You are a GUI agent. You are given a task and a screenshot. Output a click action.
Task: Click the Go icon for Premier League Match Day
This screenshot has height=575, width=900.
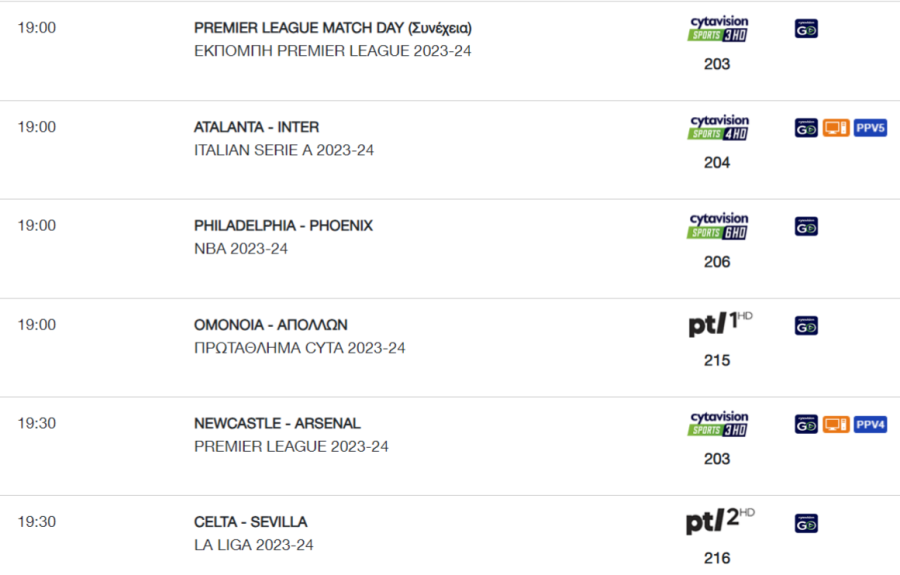806,29
